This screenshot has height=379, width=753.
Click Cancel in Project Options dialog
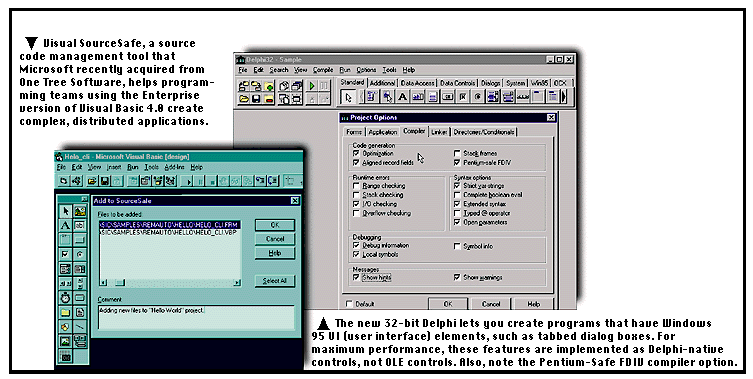[491, 304]
